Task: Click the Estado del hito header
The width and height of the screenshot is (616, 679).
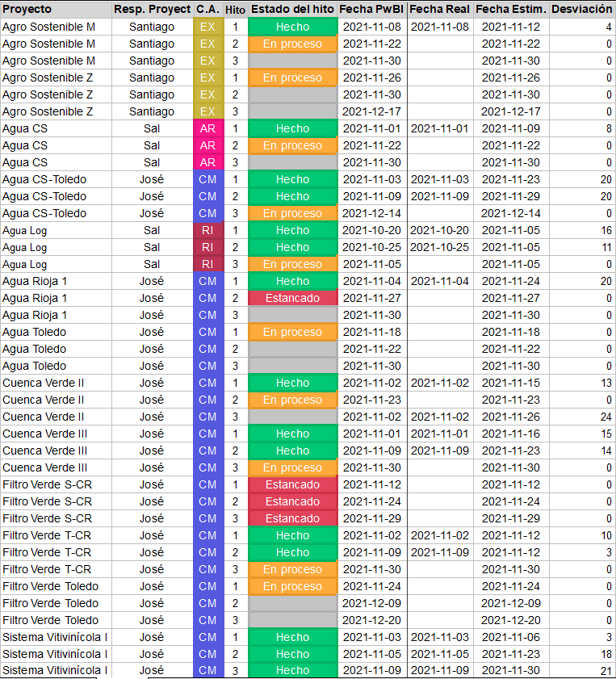Action: click(x=292, y=9)
